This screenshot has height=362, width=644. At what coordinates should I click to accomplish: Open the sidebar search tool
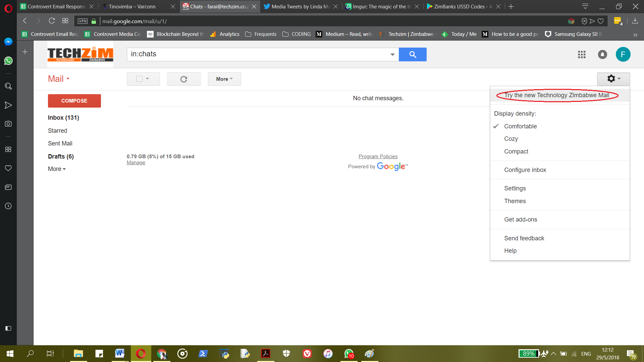pos(8,86)
